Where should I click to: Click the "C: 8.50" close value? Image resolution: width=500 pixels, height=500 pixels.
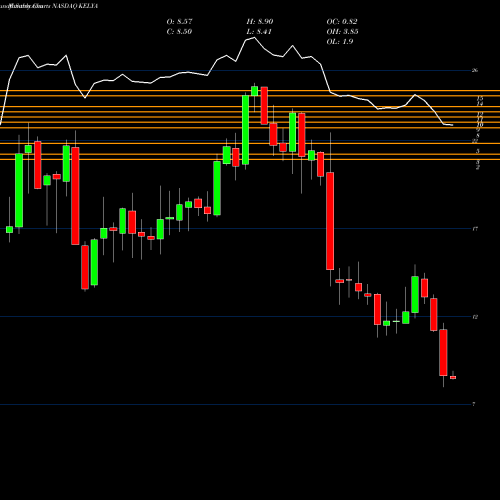(179, 32)
